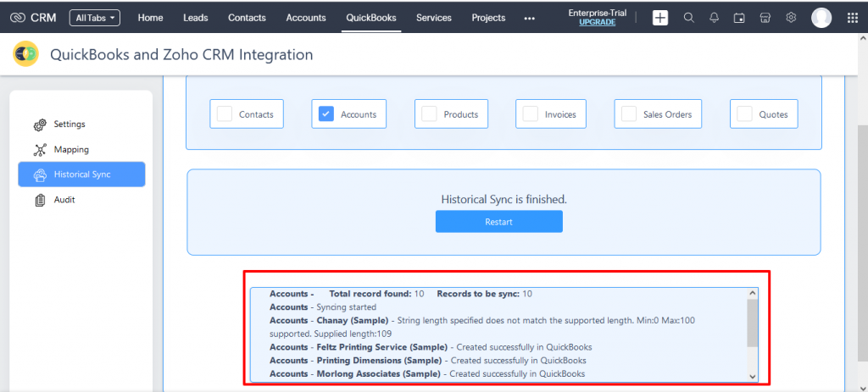Uncheck the Accounts checkbox
The image size is (868, 392).
pyautogui.click(x=326, y=114)
